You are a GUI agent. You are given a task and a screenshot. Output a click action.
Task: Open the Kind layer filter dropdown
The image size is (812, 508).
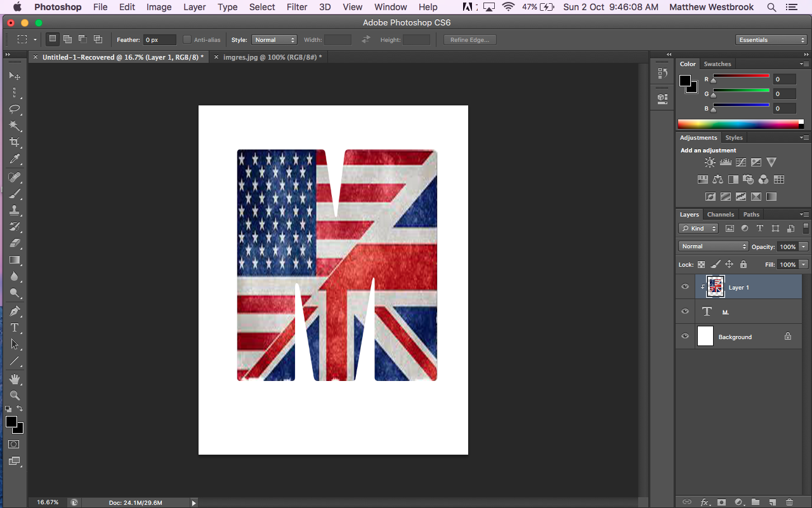pyautogui.click(x=698, y=229)
